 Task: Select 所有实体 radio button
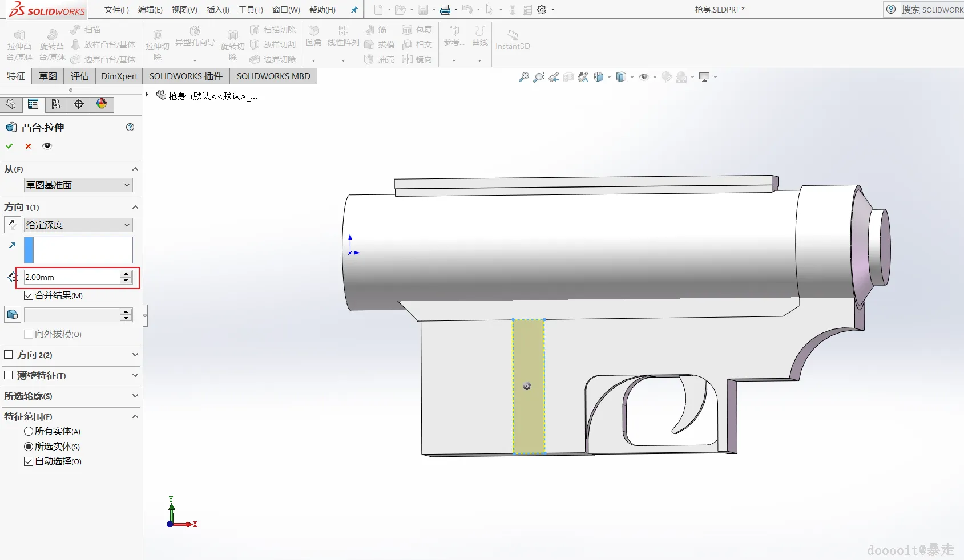click(x=29, y=431)
